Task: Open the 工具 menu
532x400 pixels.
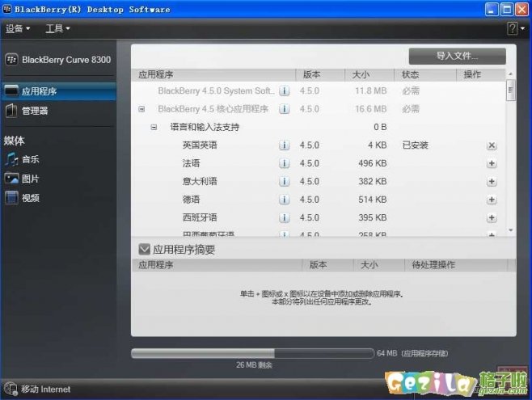Action: point(57,28)
